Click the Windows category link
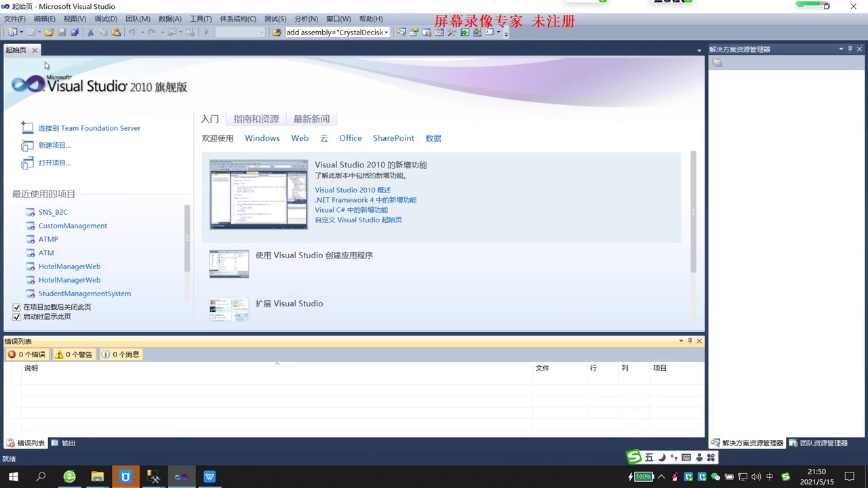The image size is (868, 488). 262,138
